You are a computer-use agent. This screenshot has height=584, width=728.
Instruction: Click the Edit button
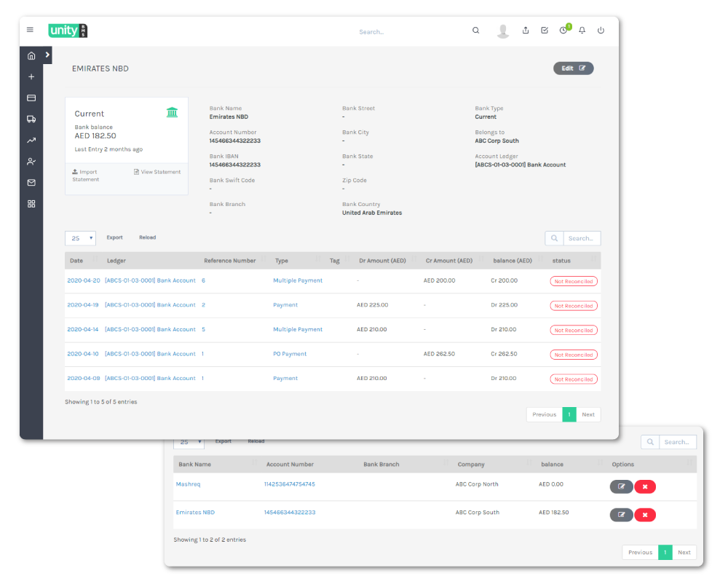573,68
